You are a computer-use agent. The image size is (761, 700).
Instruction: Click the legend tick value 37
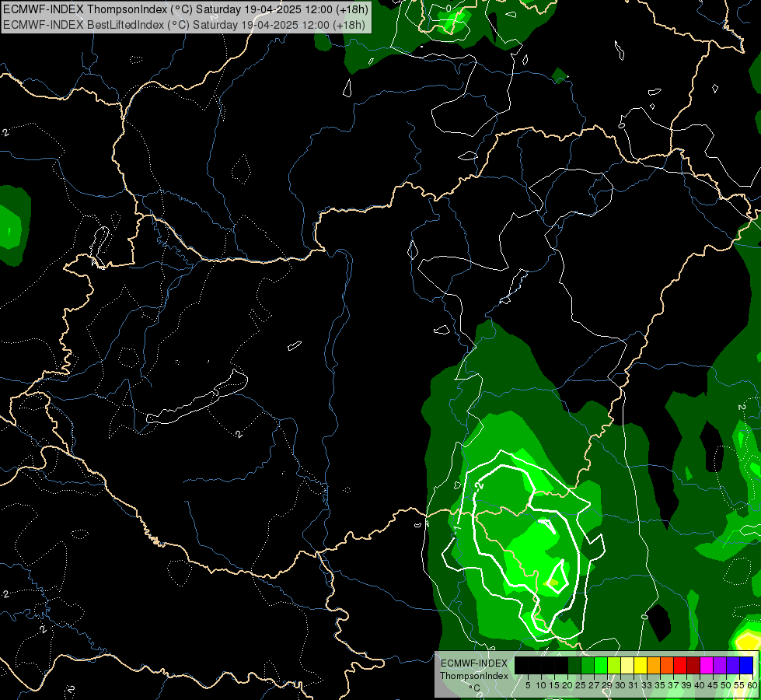coord(674,685)
